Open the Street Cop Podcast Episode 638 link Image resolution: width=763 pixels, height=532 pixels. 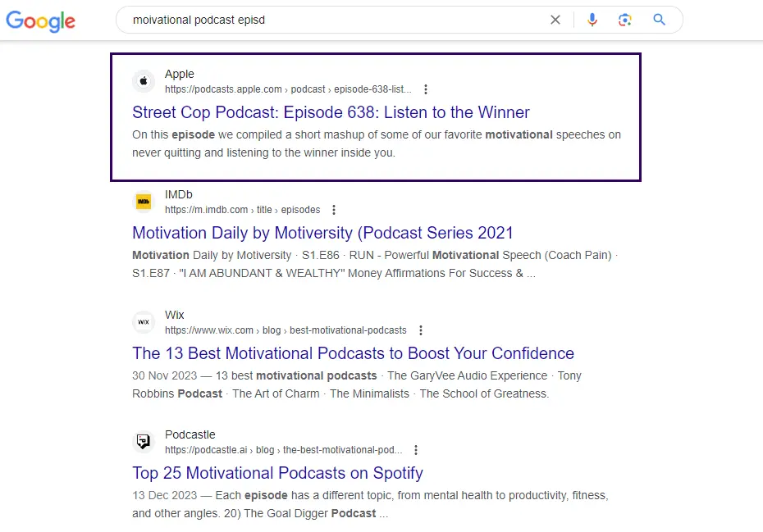pos(331,112)
